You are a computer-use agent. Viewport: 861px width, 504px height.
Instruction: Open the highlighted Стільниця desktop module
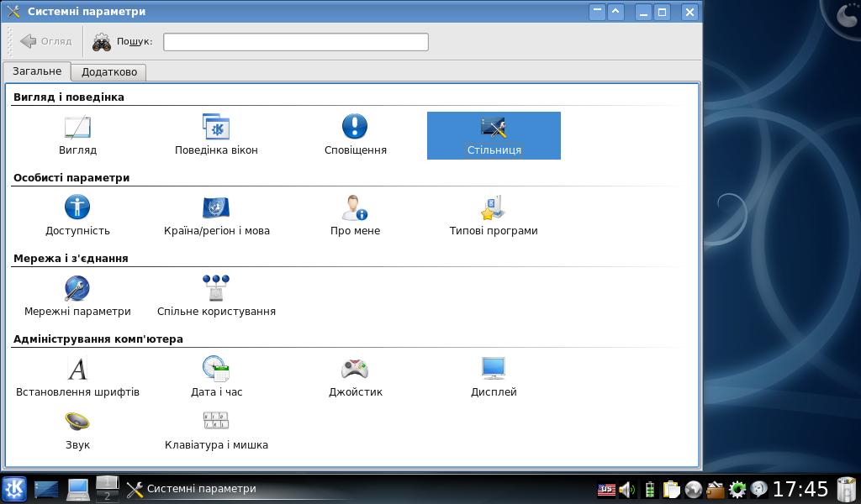494,135
